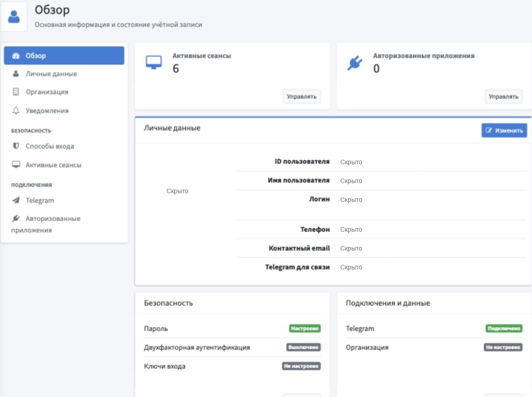Click the Обзор page title
Image resolution: width=532 pixels, height=397 pixels.
coord(52,10)
